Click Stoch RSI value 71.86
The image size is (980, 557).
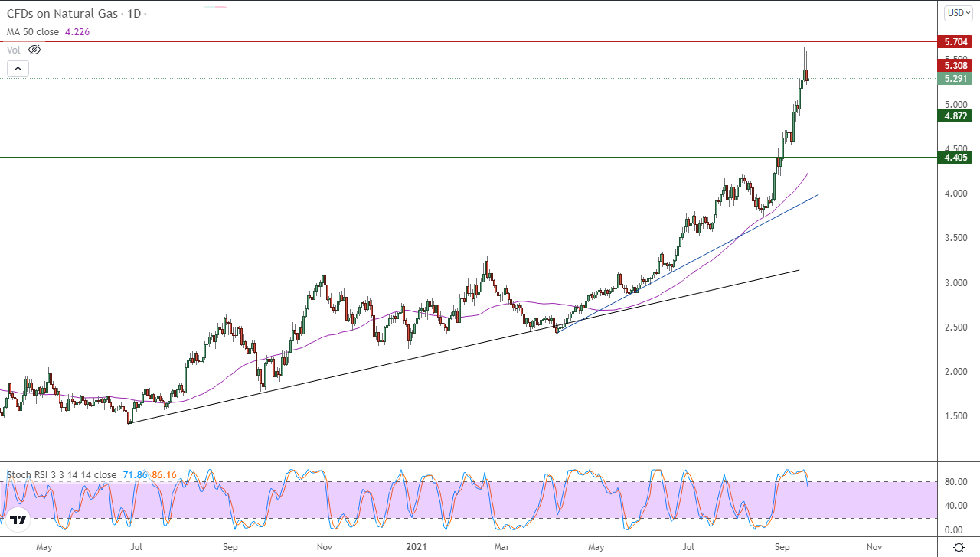tap(134, 475)
